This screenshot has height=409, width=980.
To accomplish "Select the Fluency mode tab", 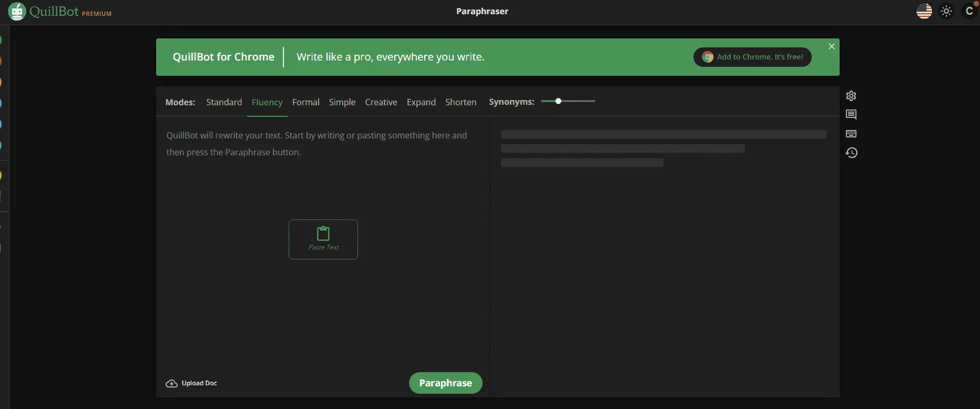I will coord(267,103).
